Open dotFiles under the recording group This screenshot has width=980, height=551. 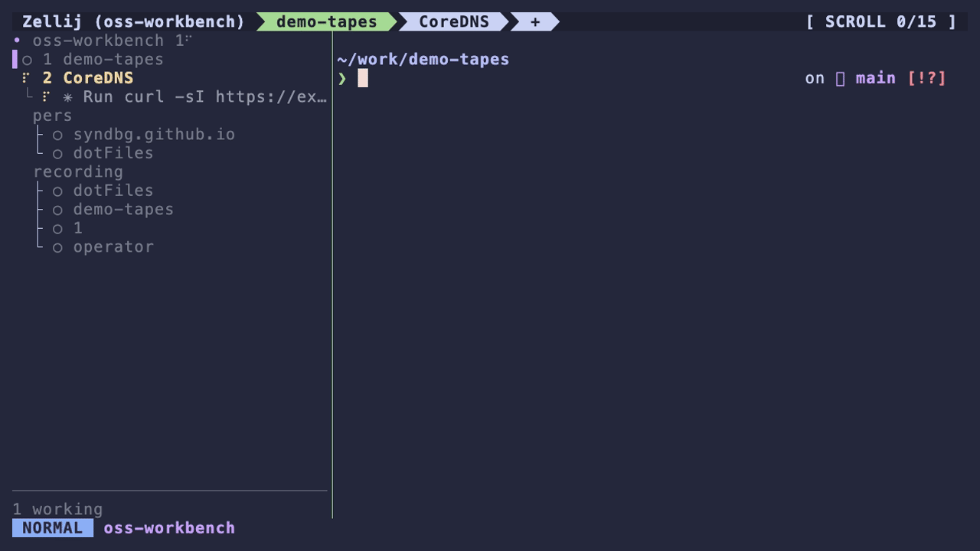point(113,191)
